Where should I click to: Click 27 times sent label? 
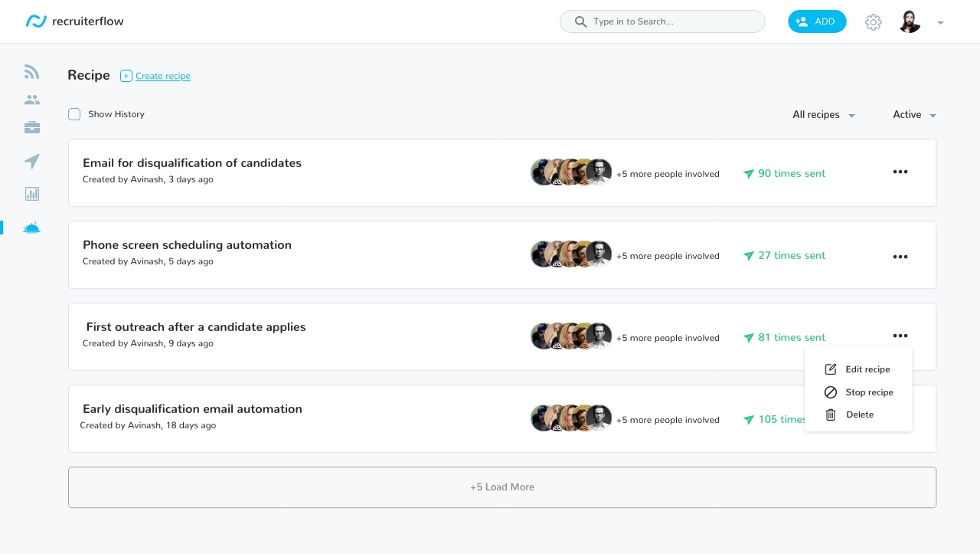[792, 256]
